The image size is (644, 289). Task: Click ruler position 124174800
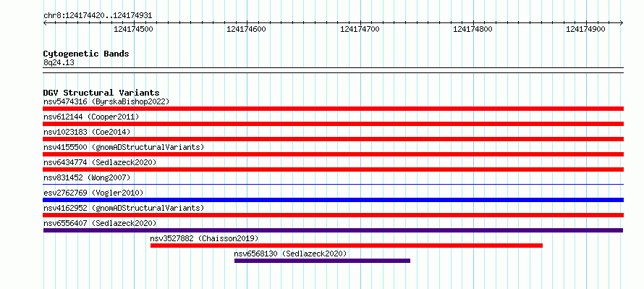click(473, 29)
